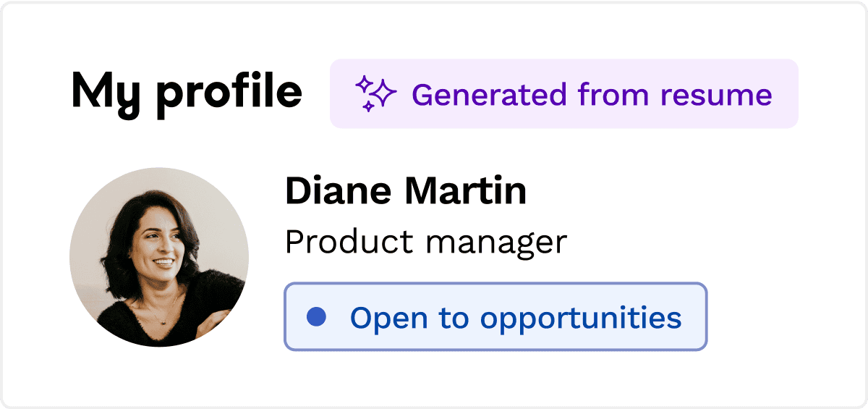The image size is (868, 409).
Task: Click the My profile heading
Action: pyautogui.click(x=186, y=93)
